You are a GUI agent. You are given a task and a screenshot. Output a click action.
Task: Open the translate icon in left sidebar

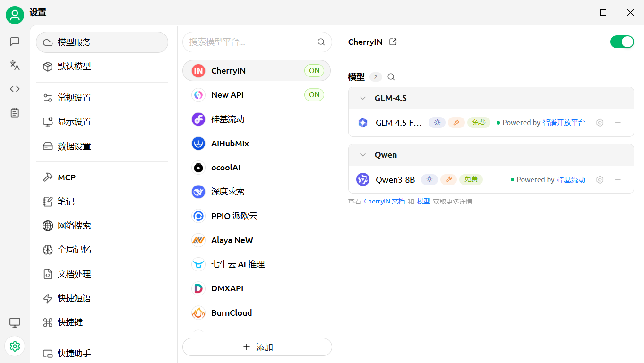(x=15, y=65)
